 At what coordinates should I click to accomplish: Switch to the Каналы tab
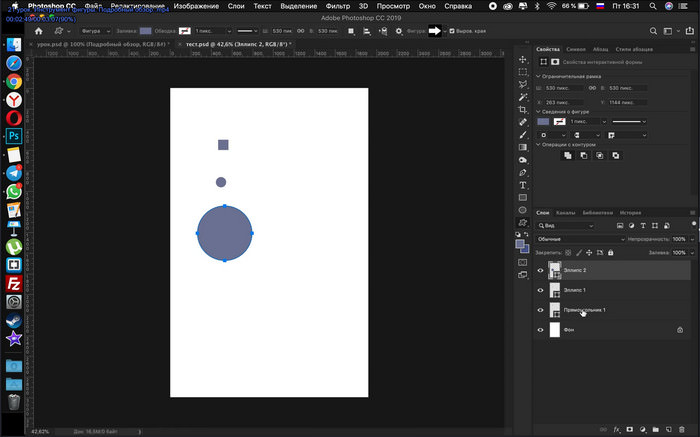coord(565,213)
